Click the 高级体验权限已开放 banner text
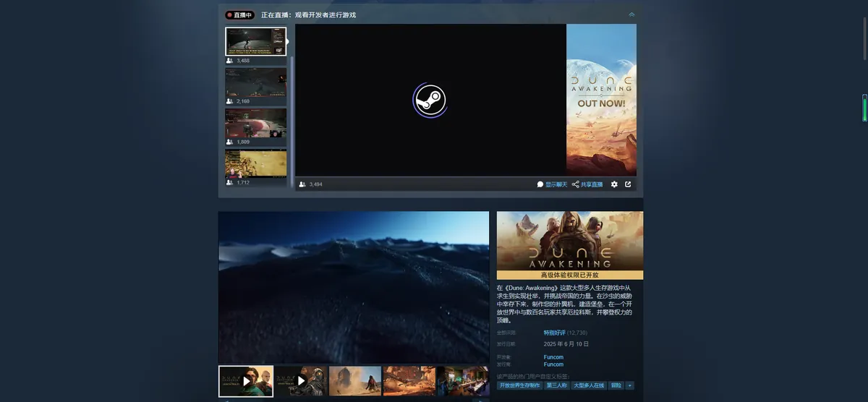Image resolution: width=868 pixels, height=402 pixels. (570, 275)
